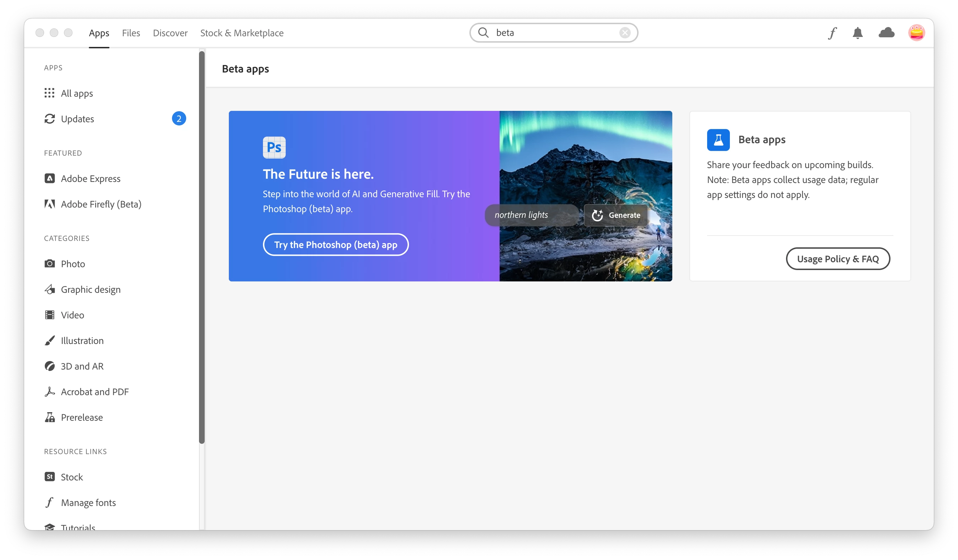Click Try the Photoshop (beta) app

pyautogui.click(x=336, y=245)
